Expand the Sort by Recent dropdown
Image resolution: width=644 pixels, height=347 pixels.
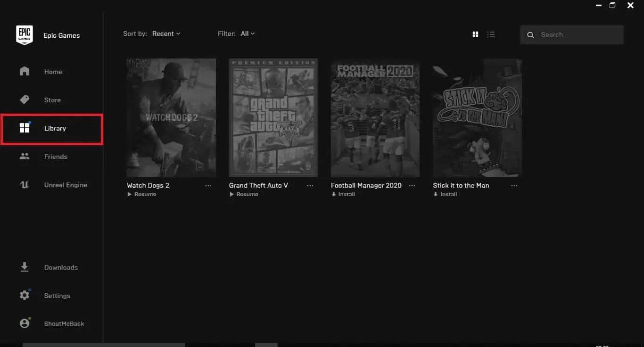tap(166, 33)
